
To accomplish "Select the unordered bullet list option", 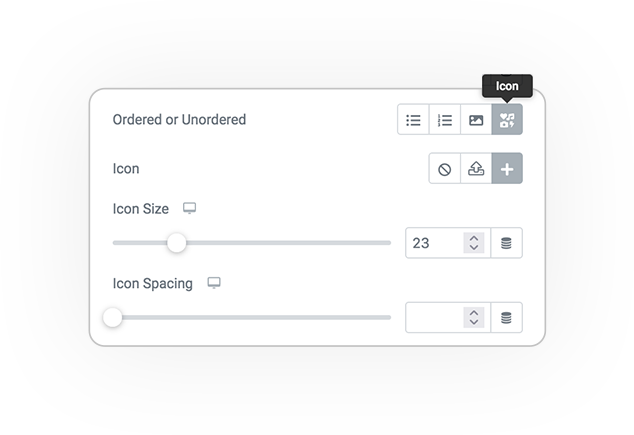I will click(413, 120).
